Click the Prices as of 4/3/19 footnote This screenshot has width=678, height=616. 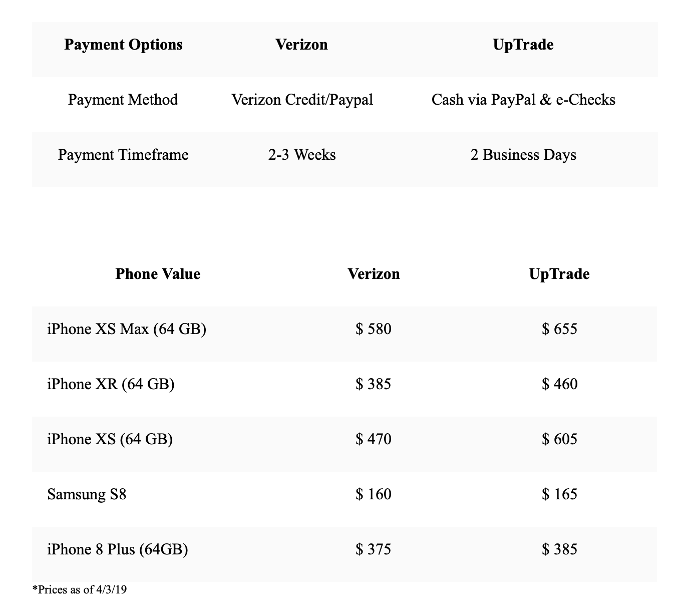79,589
